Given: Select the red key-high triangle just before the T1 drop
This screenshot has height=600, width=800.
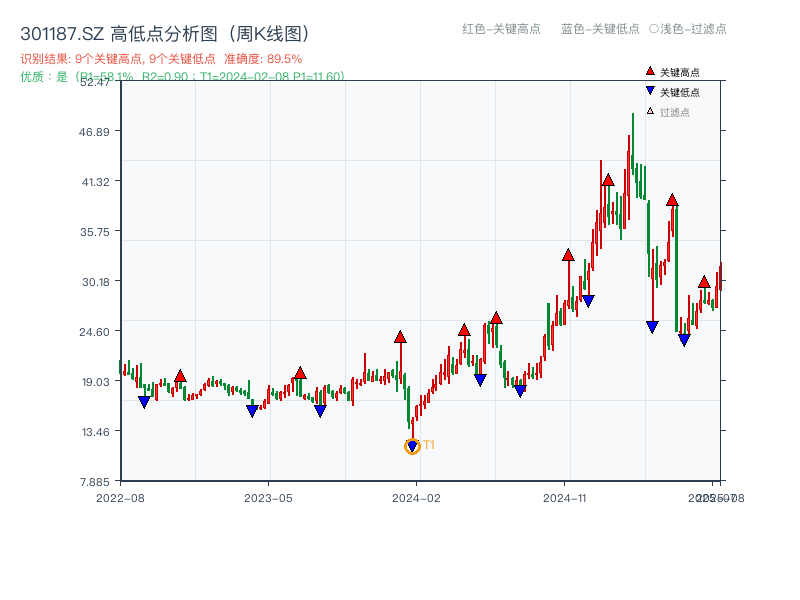Looking at the screenshot, I should (x=401, y=337).
